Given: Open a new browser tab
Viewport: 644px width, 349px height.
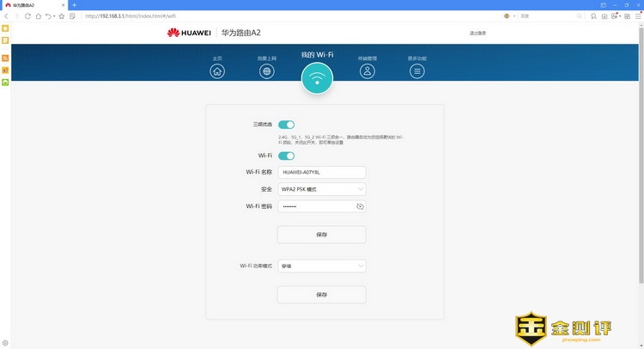Looking at the screenshot, I should pos(74,5).
